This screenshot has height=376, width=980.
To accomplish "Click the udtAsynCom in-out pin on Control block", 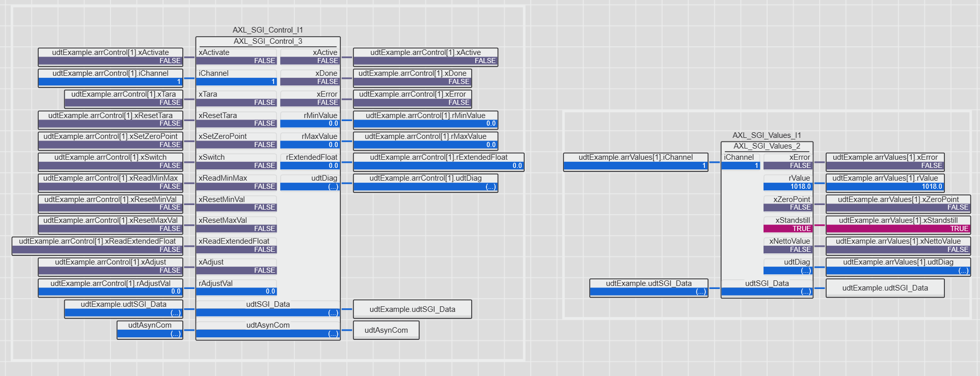I will tap(268, 329).
